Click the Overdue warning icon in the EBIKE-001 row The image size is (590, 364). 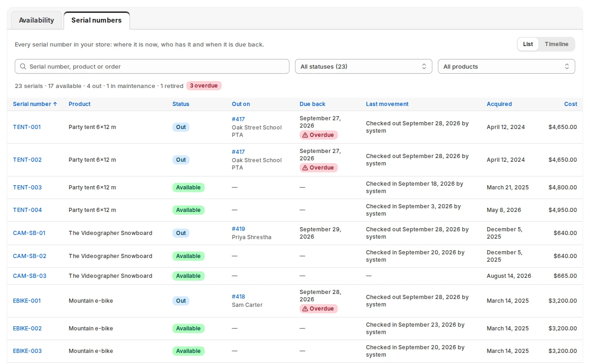tap(305, 309)
